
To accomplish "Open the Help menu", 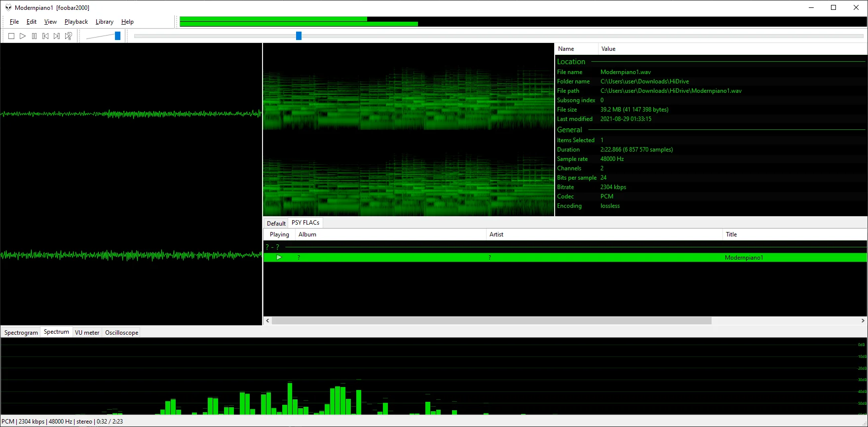I will (127, 22).
